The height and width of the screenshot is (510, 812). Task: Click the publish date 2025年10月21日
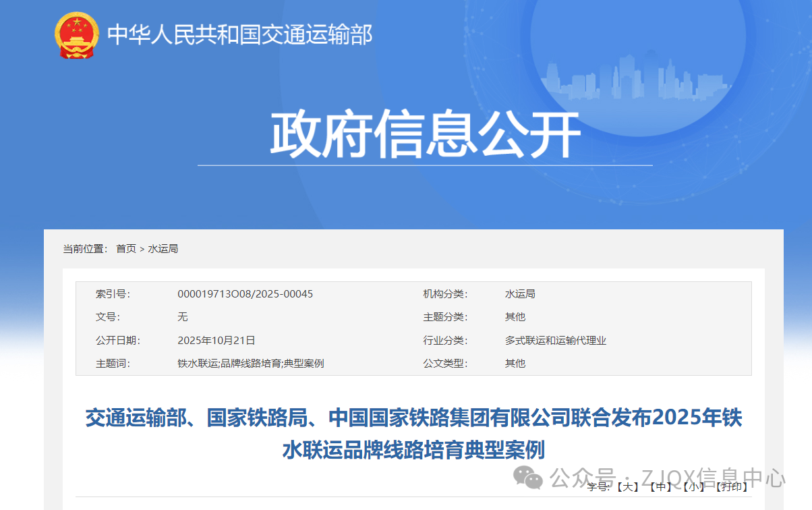tap(216, 341)
